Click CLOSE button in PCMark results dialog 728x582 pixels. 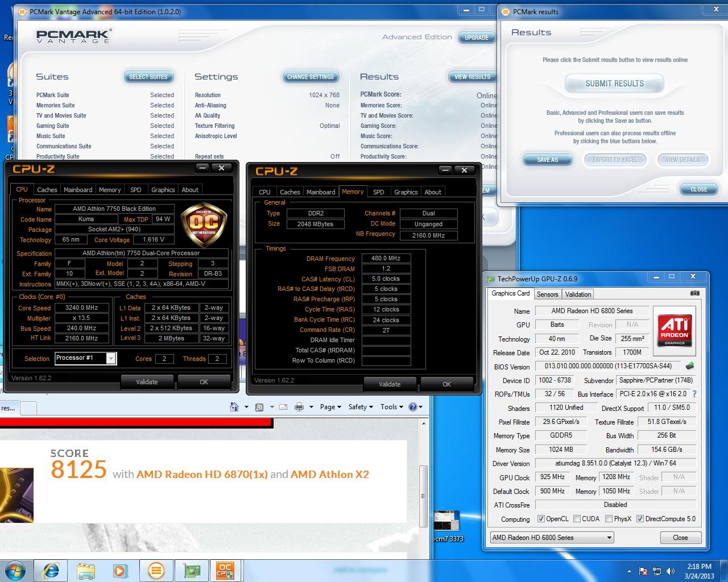point(699,189)
